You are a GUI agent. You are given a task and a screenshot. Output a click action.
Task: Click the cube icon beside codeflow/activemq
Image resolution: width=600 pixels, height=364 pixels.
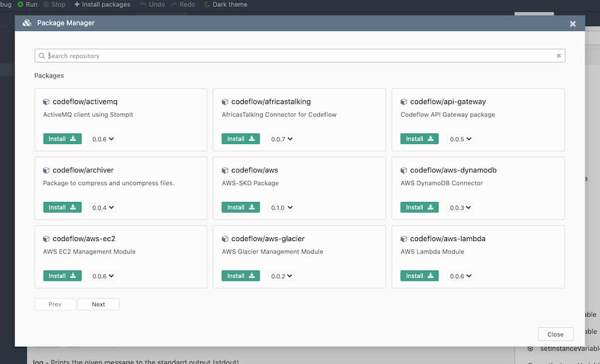(46, 102)
